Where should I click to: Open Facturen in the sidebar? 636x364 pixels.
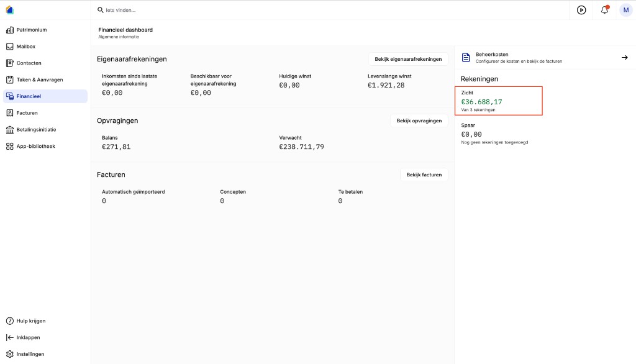(45, 113)
